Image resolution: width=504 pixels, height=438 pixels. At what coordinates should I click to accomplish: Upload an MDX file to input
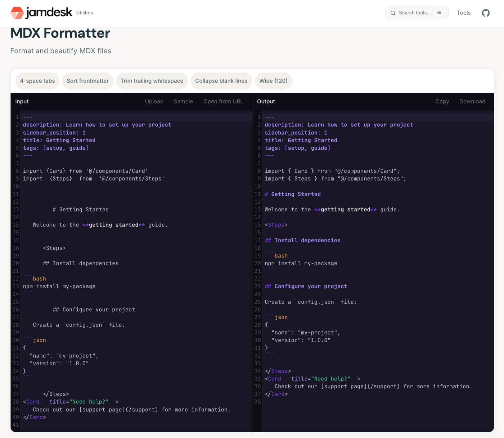(154, 101)
